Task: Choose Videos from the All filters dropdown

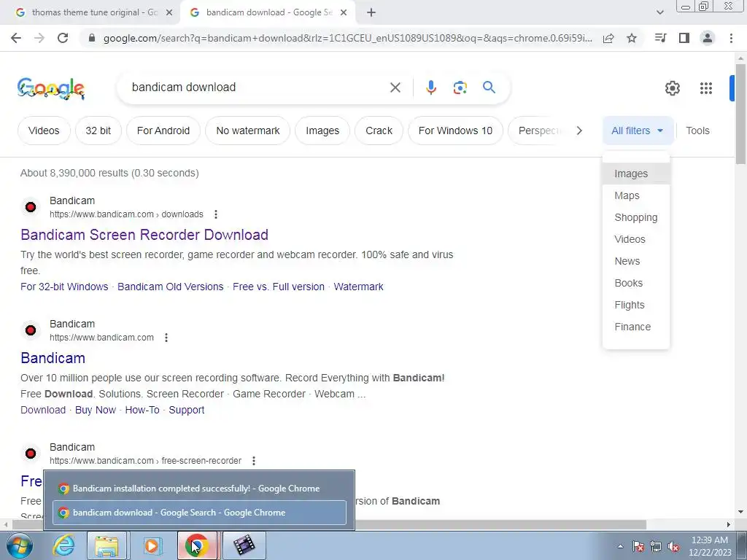Action: coord(636,239)
